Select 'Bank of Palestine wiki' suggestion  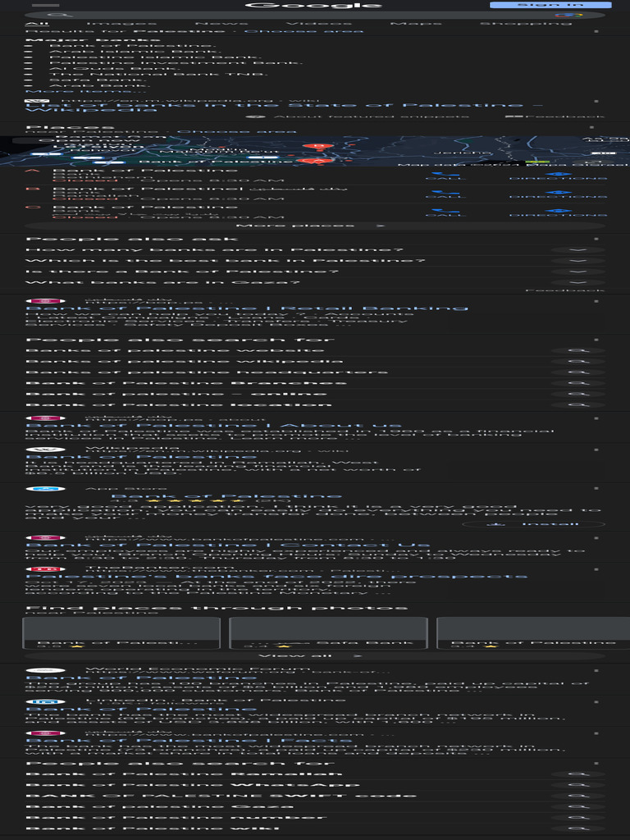pos(152,829)
